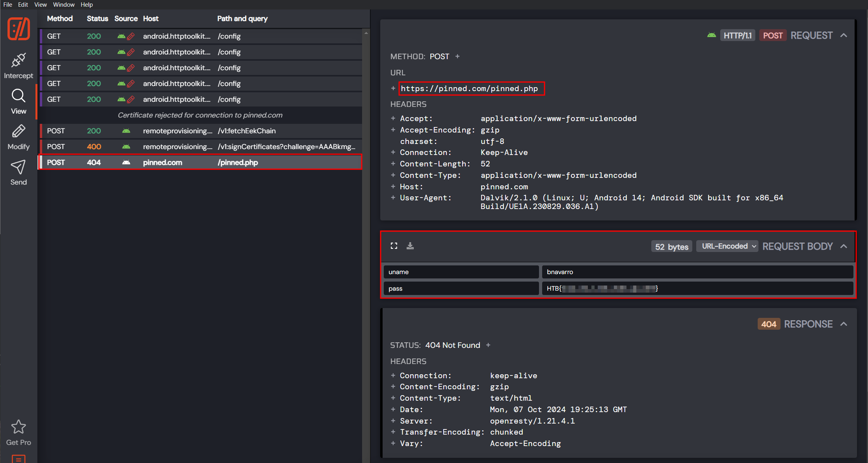Expand the Vary response header info

point(393,443)
